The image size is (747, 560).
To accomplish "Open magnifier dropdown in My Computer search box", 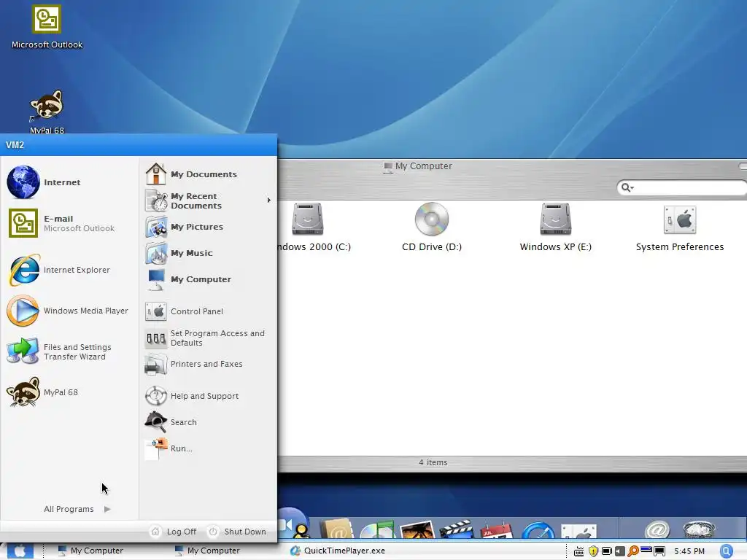I will click(x=627, y=187).
